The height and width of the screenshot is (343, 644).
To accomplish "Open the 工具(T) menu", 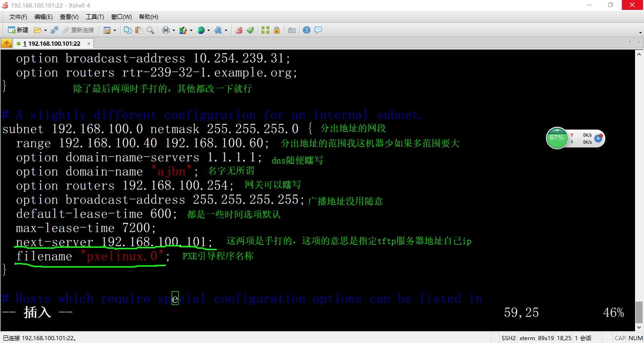I will coord(95,17).
